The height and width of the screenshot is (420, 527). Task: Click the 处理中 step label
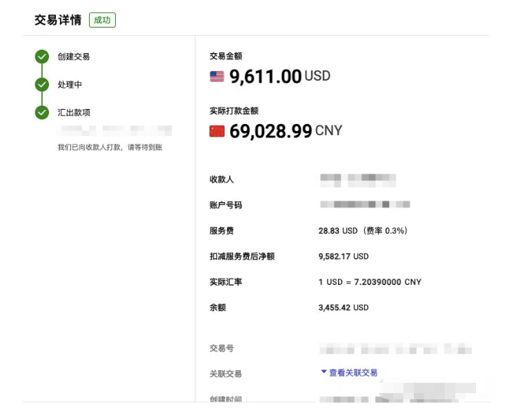[x=70, y=85]
